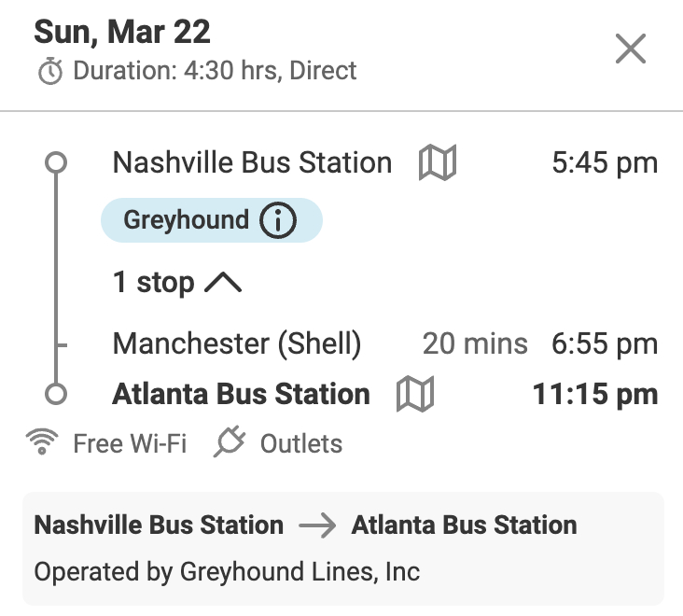Click the duration stopwatch icon
Image resolution: width=683 pixels, height=616 pixels.
[x=50, y=71]
